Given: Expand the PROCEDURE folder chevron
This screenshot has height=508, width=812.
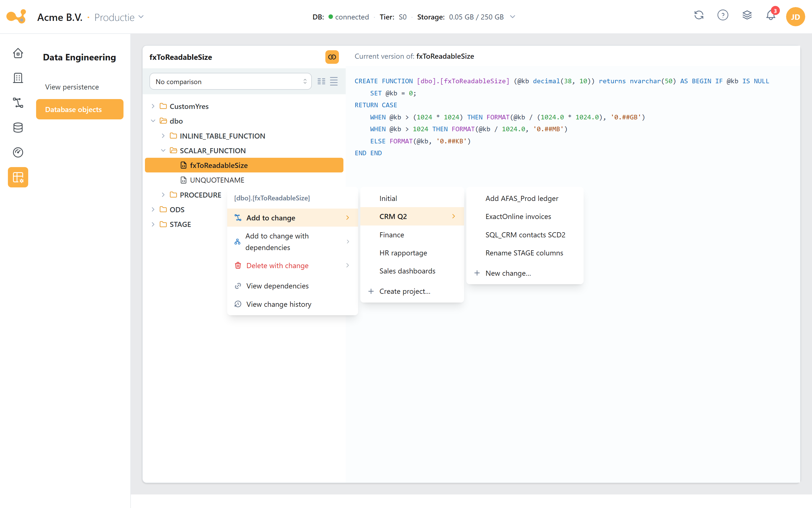Looking at the screenshot, I should click(x=163, y=195).
